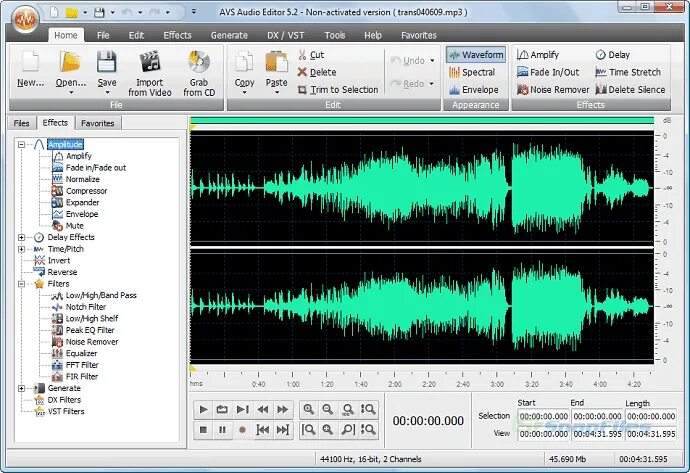Viewport: 690px width, 473px height.
Task: Switch to Spectral view
Action: [x=472, y=72]
